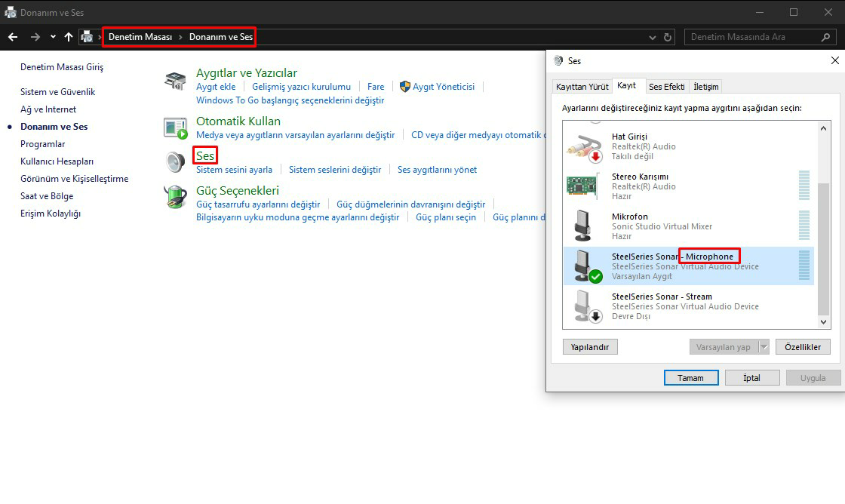Click the device list scroll down arrow
Screen dimensions: 845x504
click(823, 322)
